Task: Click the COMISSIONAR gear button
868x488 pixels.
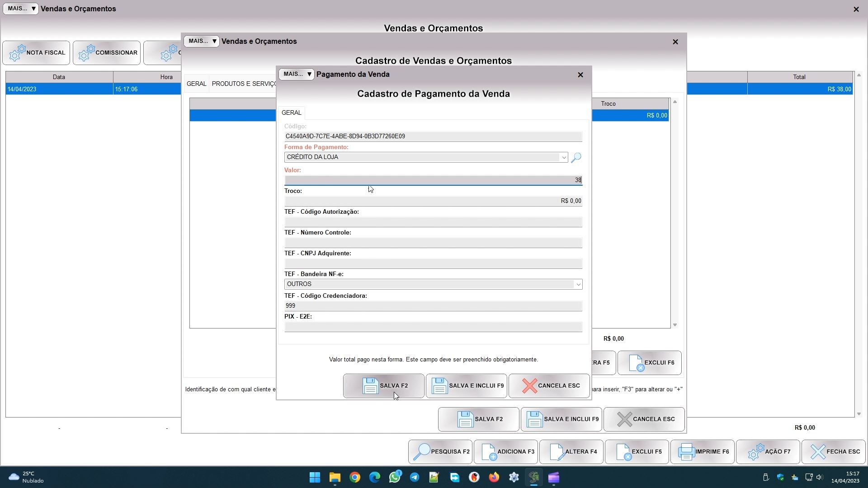Action: tap(107, 53)
